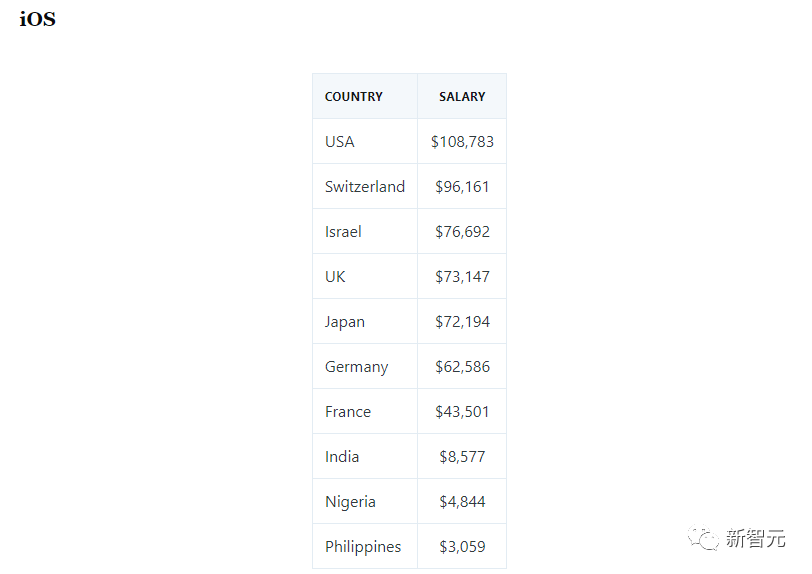Click the 新智元 watermark text
812x574 pixels.
[x=756, y=540]
